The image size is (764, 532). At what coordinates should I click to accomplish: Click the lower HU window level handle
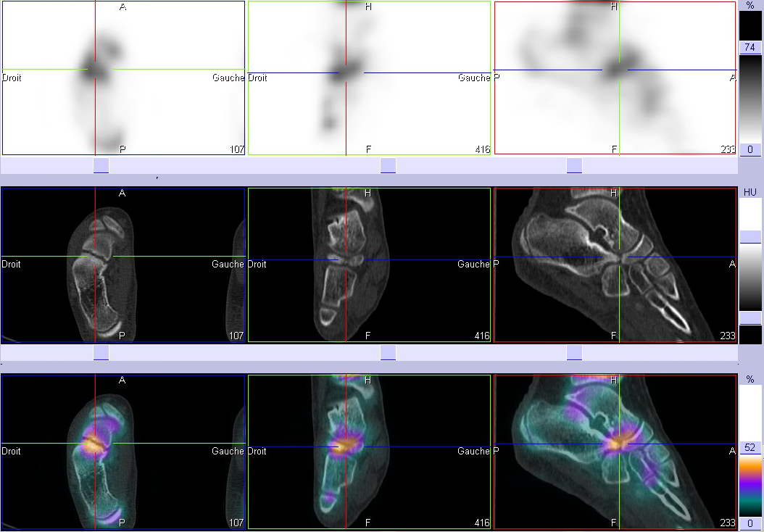tap(750, 318)
